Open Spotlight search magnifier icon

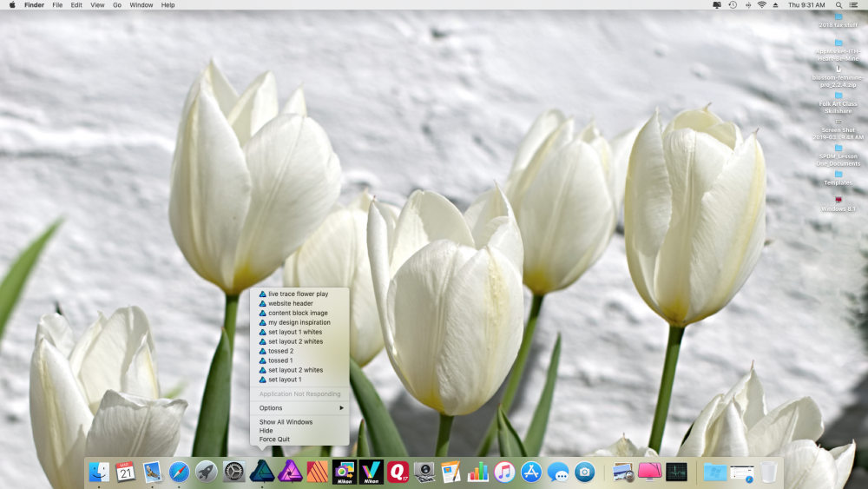tap(839, 5)
